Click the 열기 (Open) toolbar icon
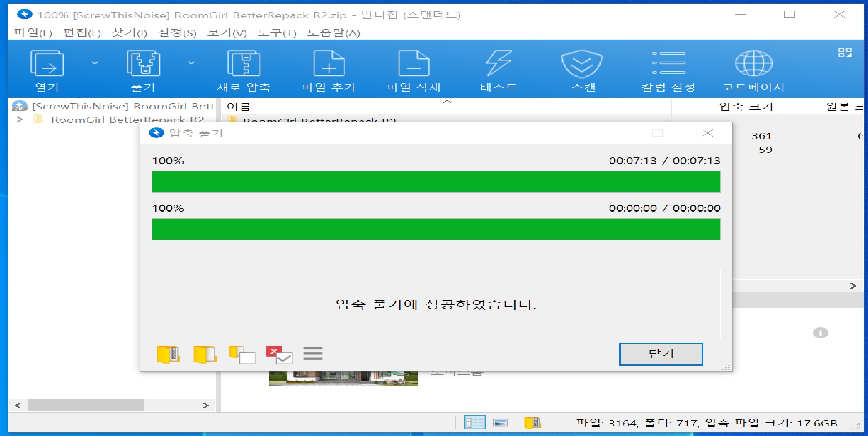This screenshot has width=868, height=436. [x=47, y=64]
